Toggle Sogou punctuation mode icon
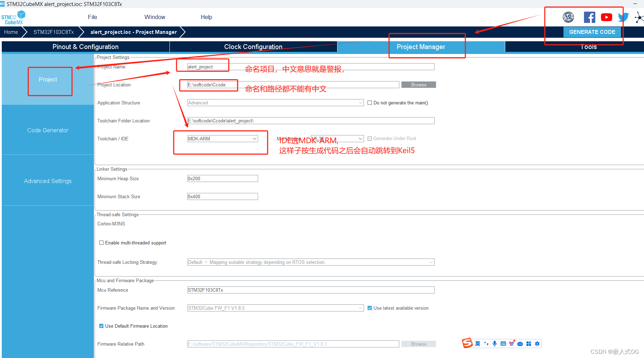 pos(486,344)
